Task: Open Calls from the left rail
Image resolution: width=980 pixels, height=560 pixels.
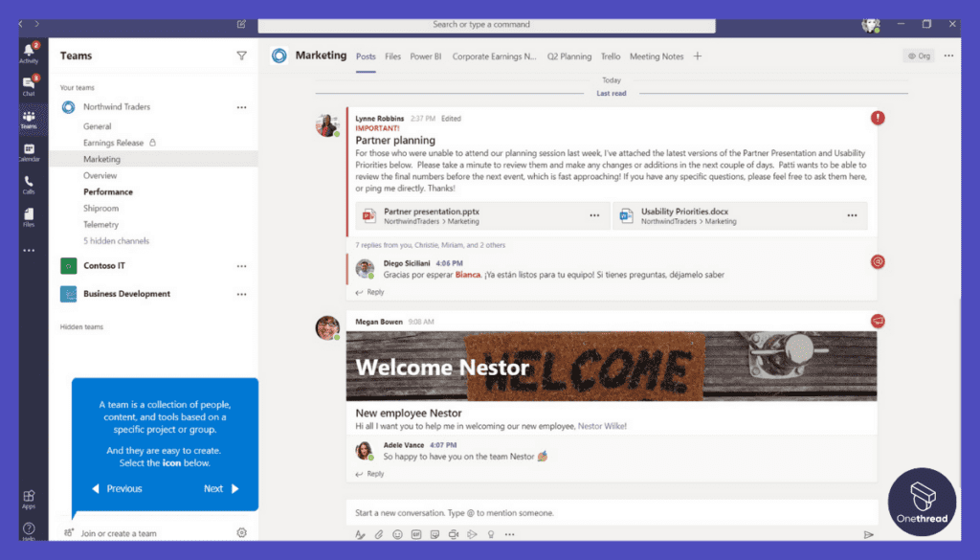Action: point(29,185)
